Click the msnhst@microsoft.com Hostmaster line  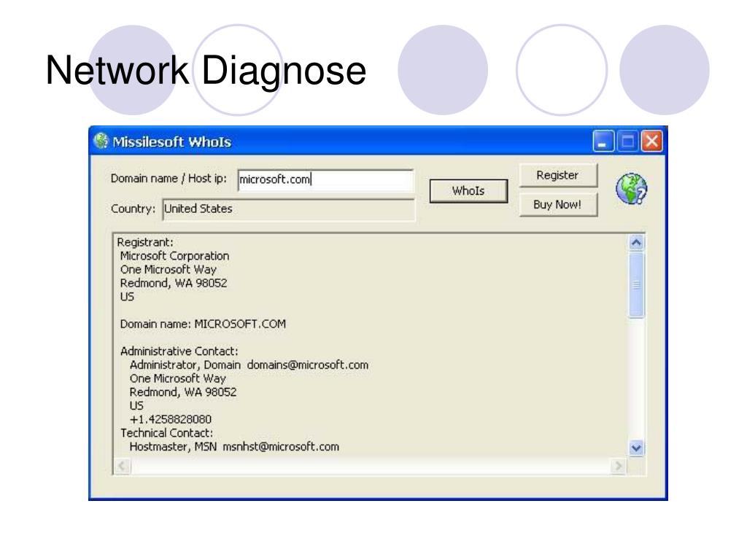coord(234,447)
